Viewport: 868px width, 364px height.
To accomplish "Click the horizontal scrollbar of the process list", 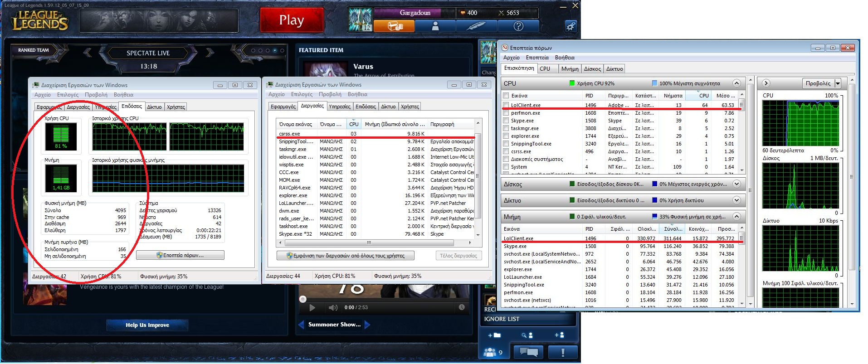I will (368, 243).
